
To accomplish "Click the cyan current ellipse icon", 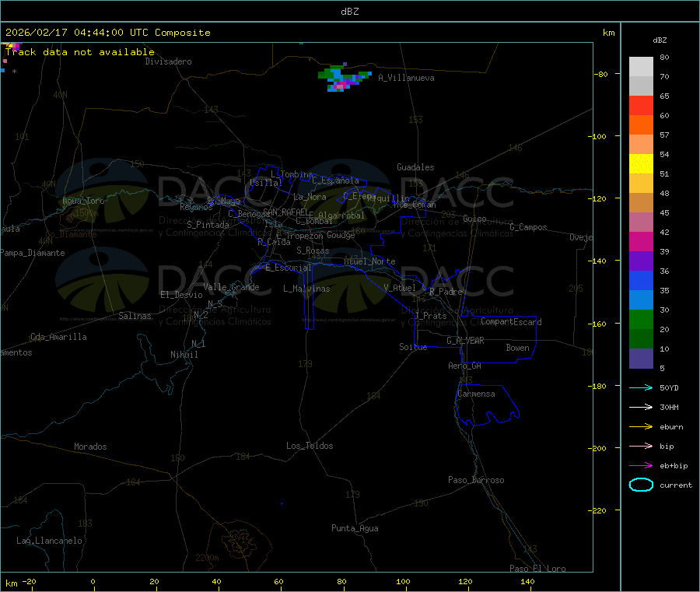I will (641, 485).
